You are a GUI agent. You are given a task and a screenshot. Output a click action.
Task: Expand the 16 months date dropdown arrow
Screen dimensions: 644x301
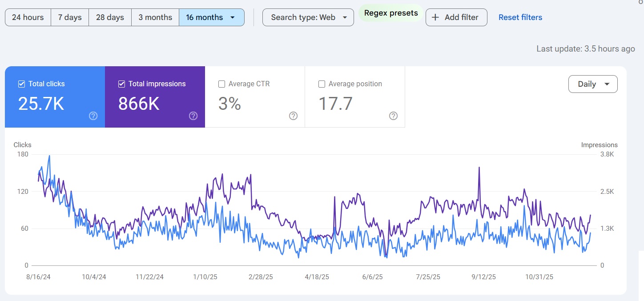pos(233,17)
